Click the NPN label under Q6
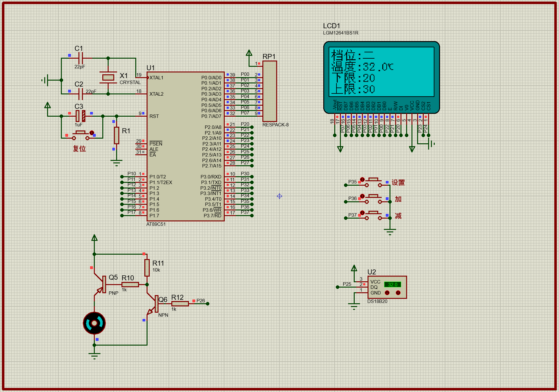The image size is (559, 392). (163, 315)
